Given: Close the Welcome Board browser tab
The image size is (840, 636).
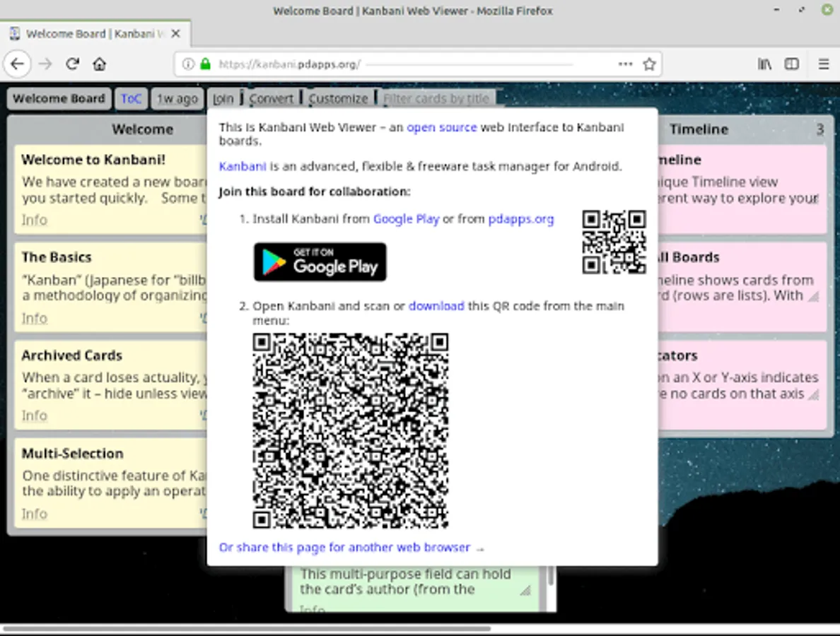Looking at the screenshot, I should 176,34.
